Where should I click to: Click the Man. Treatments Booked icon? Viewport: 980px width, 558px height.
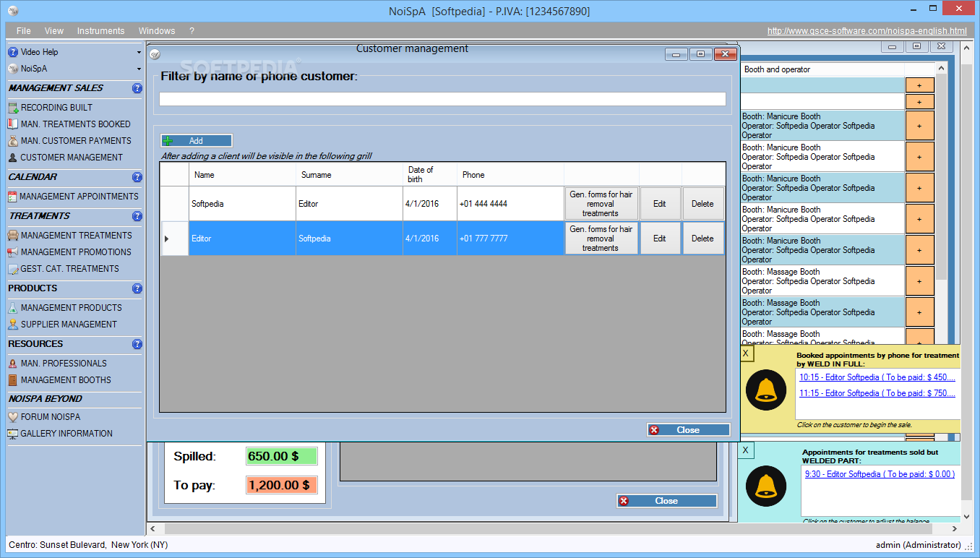(13, 124)
